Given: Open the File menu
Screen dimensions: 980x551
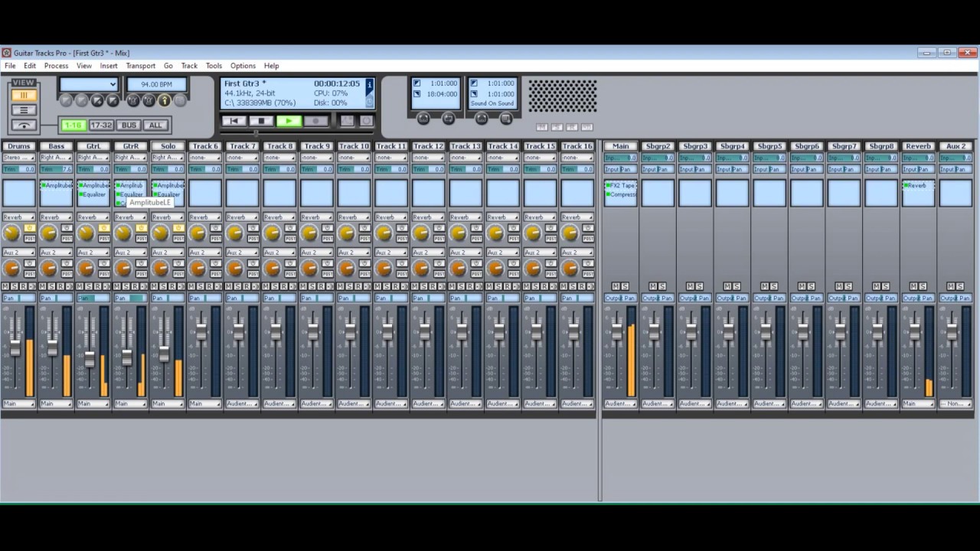Looking at the screenshot, I should coord(10,66).
